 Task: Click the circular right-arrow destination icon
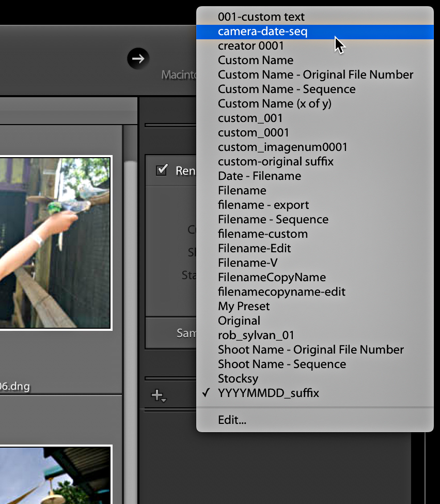tap(138, 58)
